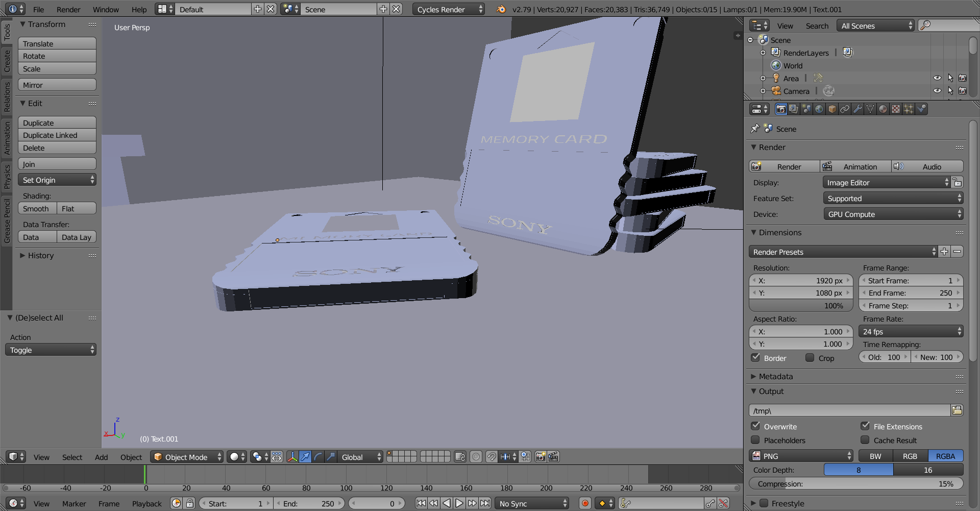
Task: Open the Device GPU Compute dropdown
Action: 893,214
